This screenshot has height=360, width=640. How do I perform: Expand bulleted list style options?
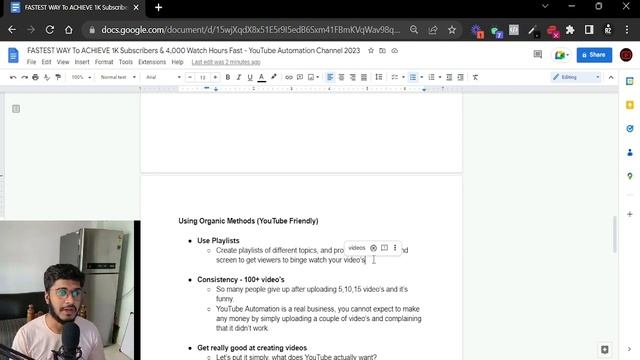pos(422,77)
